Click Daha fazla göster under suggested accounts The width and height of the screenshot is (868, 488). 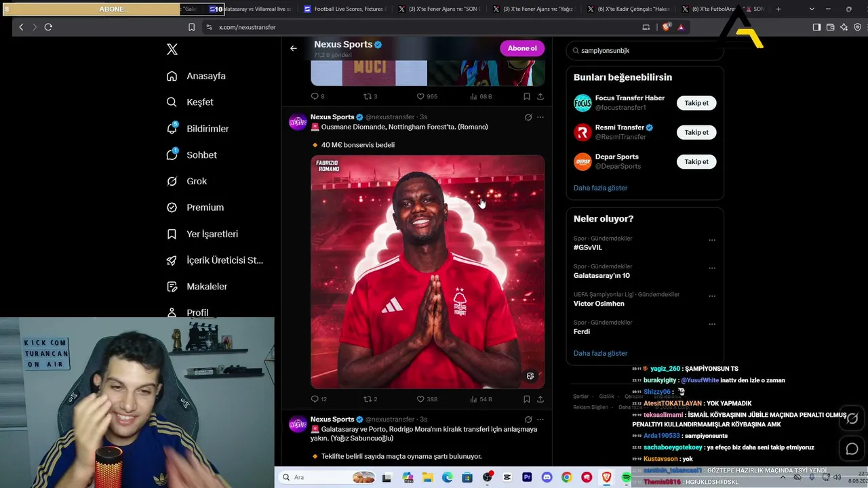pos(600,188)
